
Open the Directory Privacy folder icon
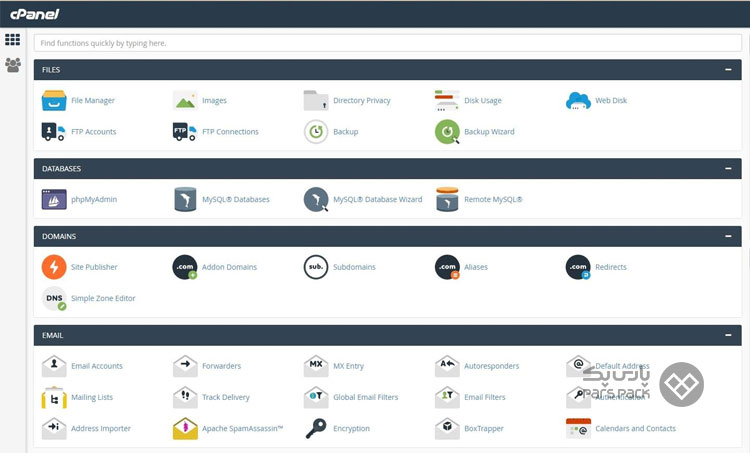(316, 100)
